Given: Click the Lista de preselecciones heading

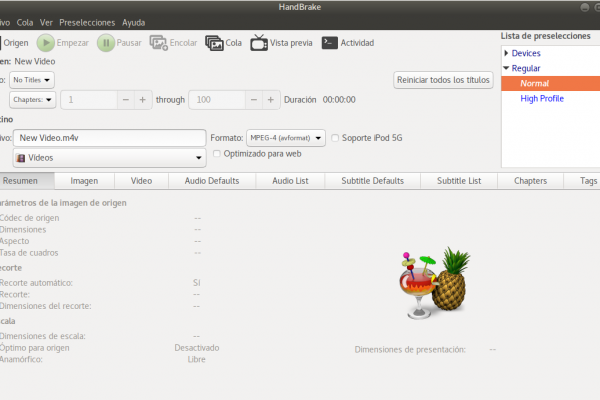Looking at the screenshot, I should [545, 36].
